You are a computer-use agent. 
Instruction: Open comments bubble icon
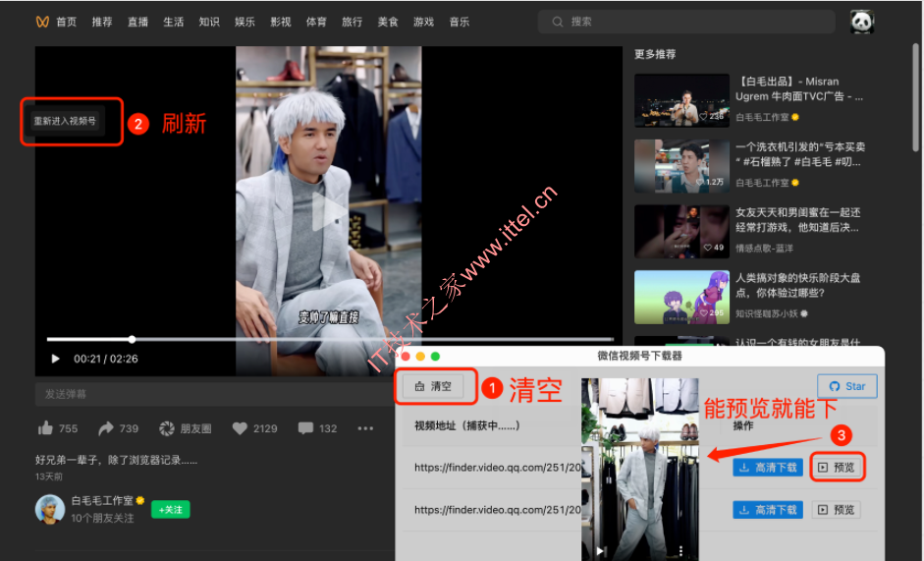tap(305, 428)
